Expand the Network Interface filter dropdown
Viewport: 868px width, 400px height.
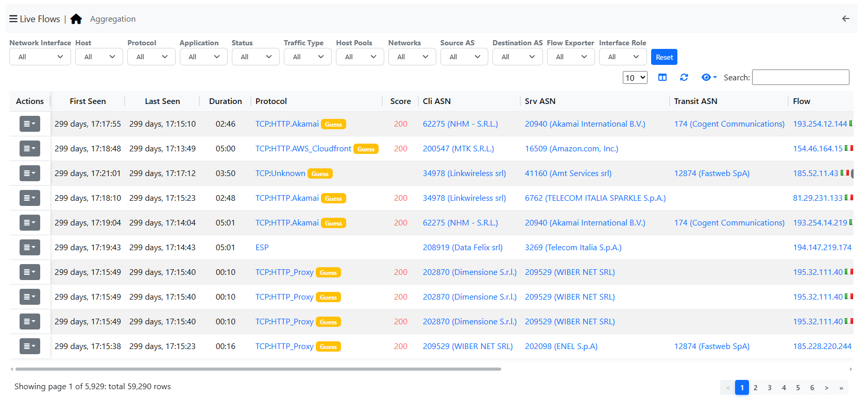pyautogui.click(x=40, y=57)
